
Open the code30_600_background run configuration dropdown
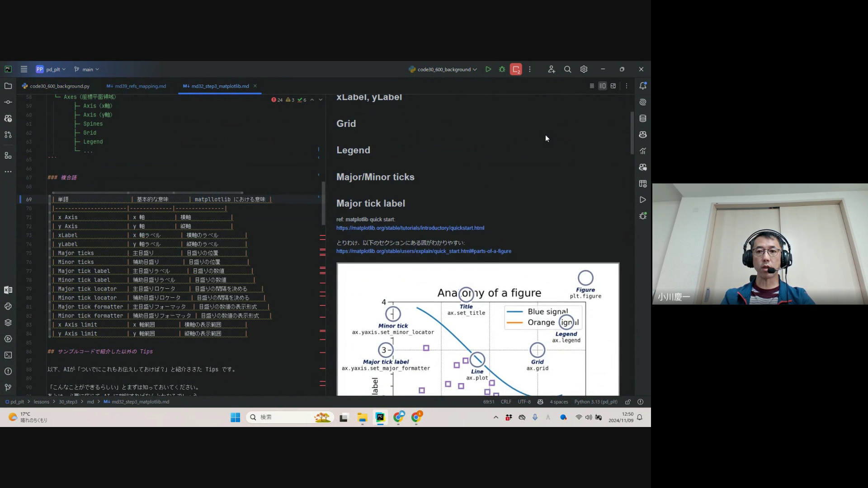443,70
